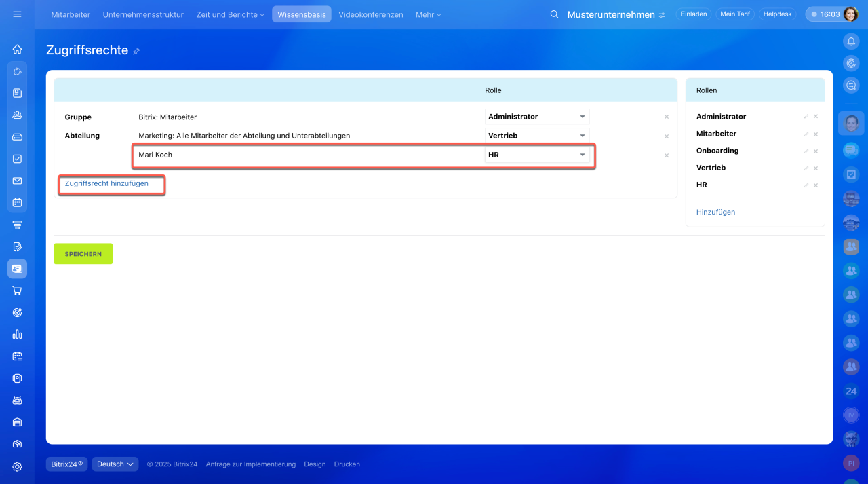Click the search magnifier icon in header

coord(554,14)
